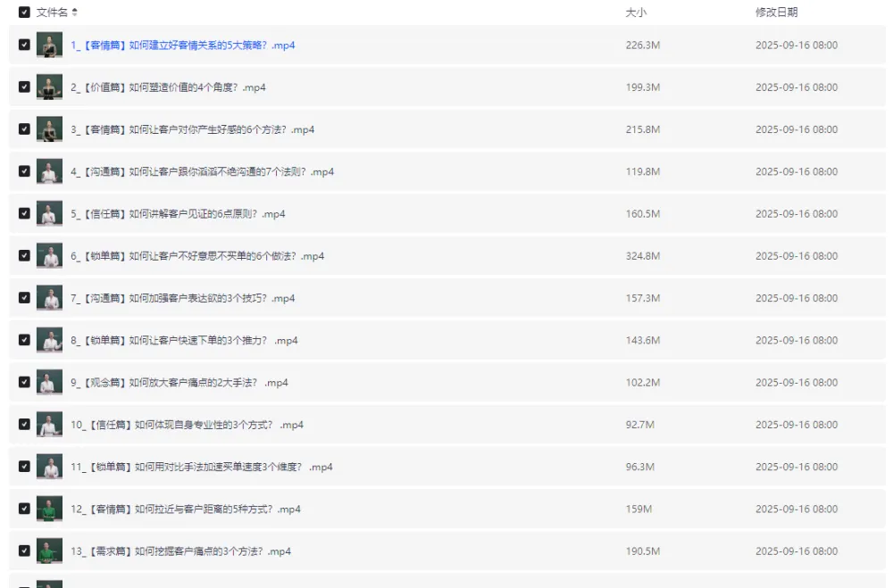Image resolution: width=893 pixels, height=588 pixels.
Task: Click the green thumbnail of file 12_【客情篇】
Action: click(49, 509)
